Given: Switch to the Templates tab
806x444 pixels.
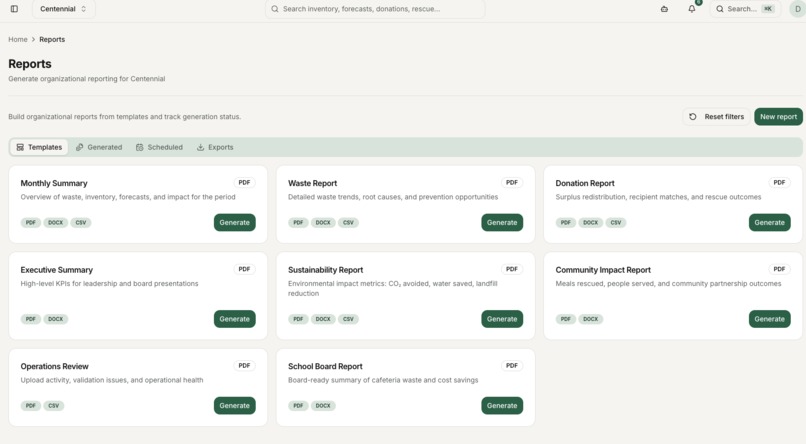Looking at the screenshot, I should click(x=39, y=147).
